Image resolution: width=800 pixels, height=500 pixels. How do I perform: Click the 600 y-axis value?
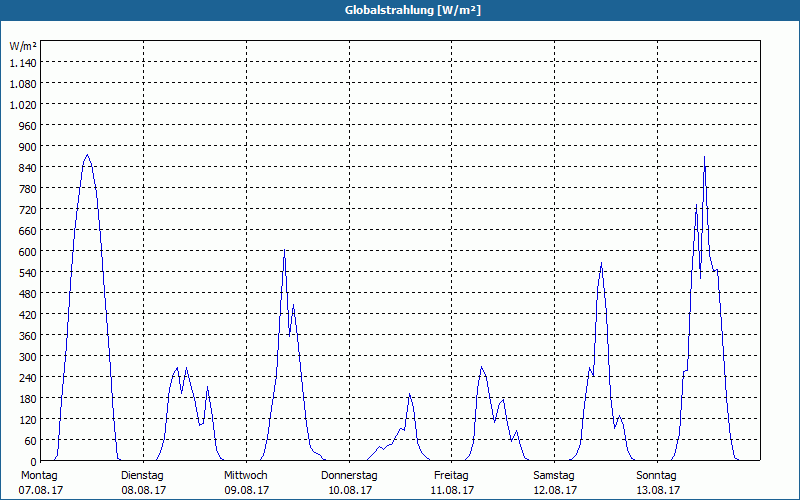click(x=28, y=252)
